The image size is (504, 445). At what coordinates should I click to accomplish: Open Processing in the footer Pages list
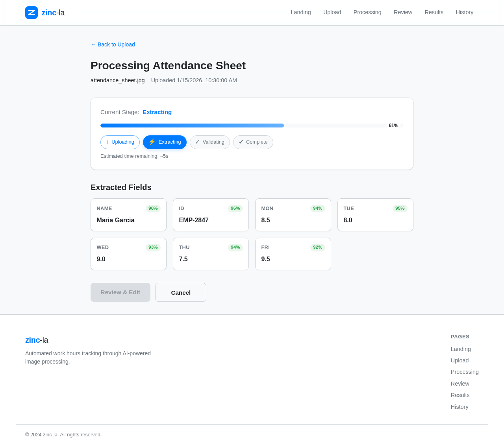465,372
